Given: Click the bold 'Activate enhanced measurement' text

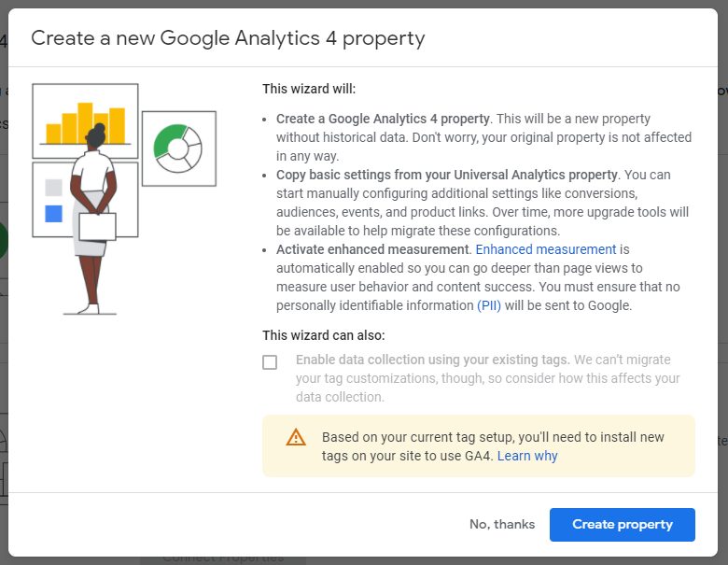Looking at the screenshot, I should pyautogui.click(x=372, y=249).
